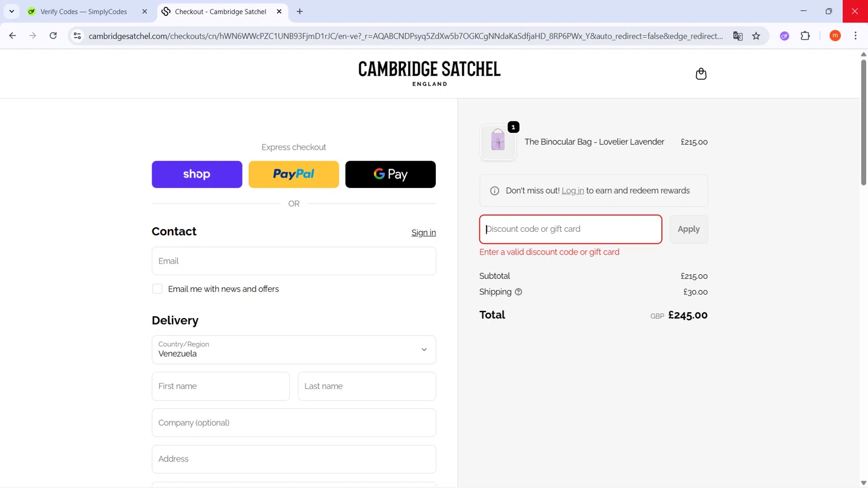The image size is (868, 488).
Task: Minimize the browser window
Action: (803, 11)
